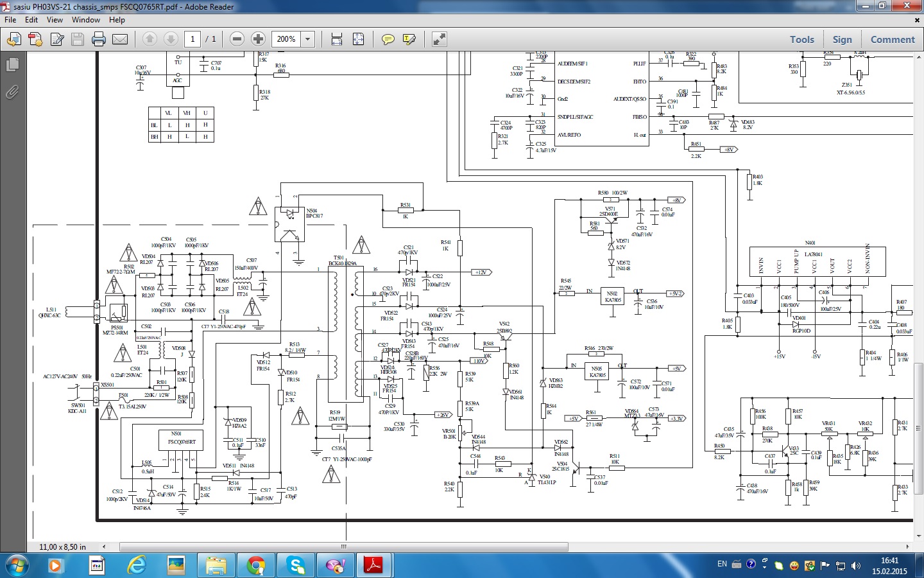Click the email envelope toolbar icon
The image size is (924, 578).
click(120, 40)
